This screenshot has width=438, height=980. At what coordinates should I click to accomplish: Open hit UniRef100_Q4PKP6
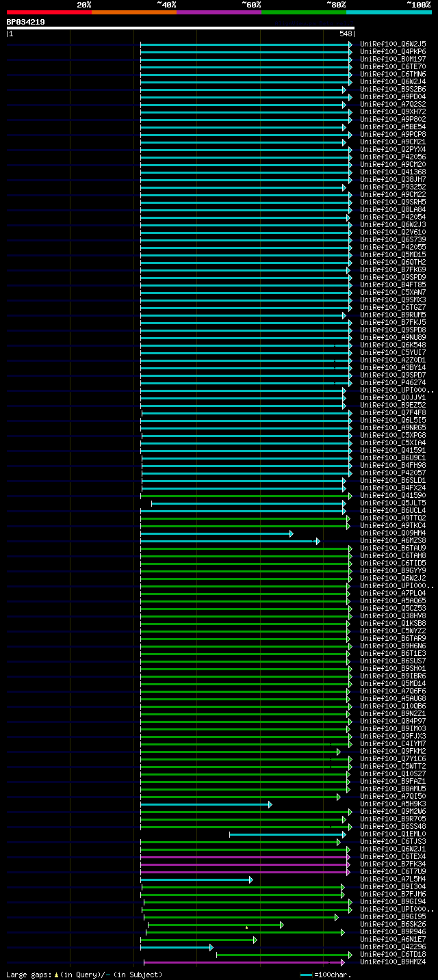393,51
